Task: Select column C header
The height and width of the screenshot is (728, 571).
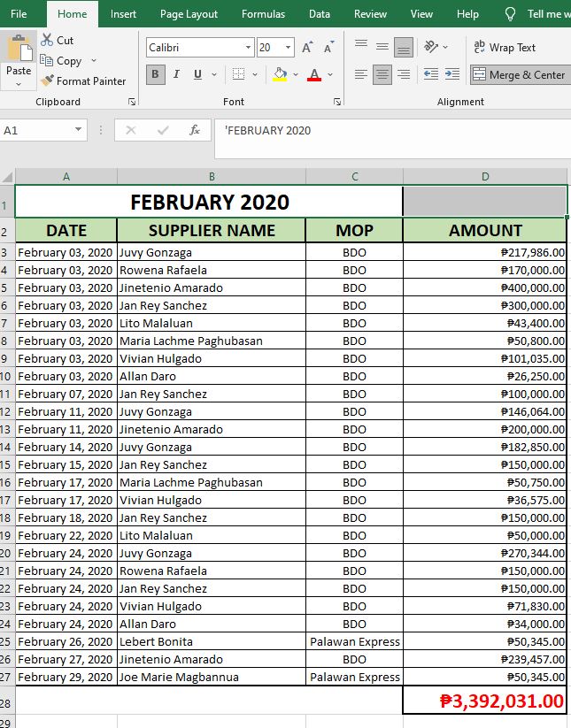Action: [354, 177]
